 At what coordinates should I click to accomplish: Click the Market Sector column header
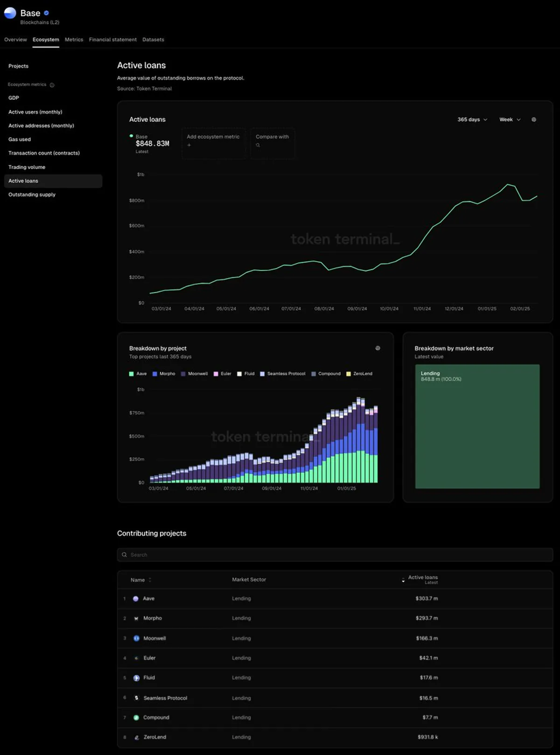[249, 580]
